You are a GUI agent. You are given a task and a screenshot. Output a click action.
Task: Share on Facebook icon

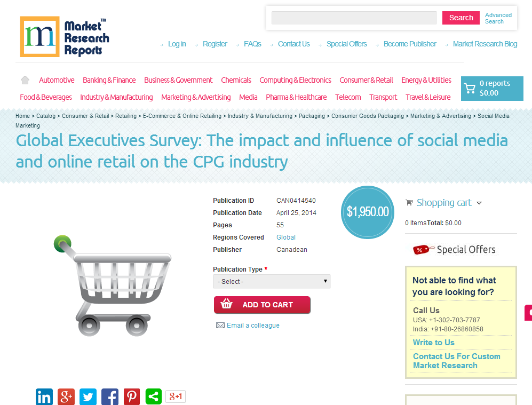(x=110, y=396)
